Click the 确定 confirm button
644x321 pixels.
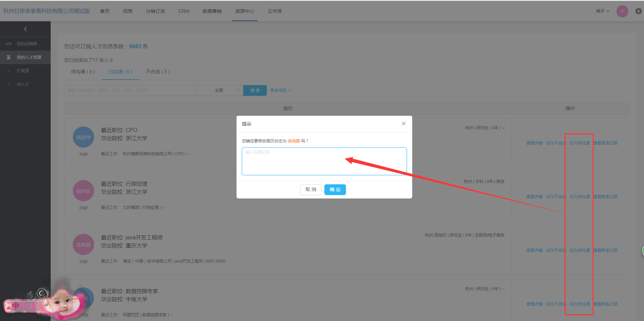[335, 190]
